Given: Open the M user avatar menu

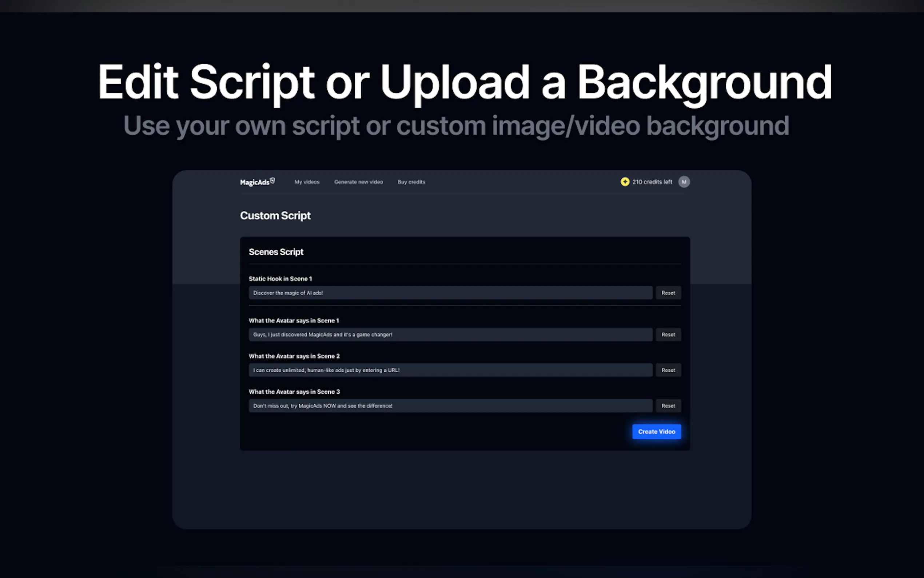Looking at the screenshot, I should 684,182.
